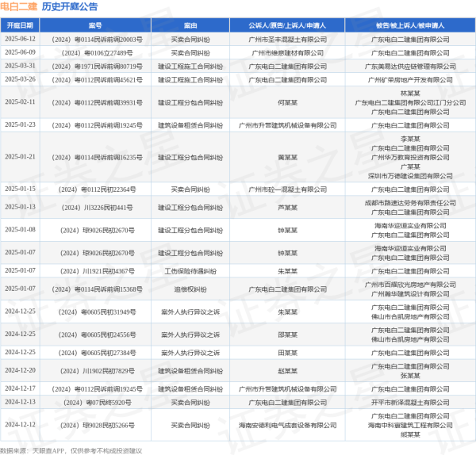The height and width of the screenshot is (455, 476).
Task: Click the date cell '2025-03-31'
Action: [x=20, y=66]
